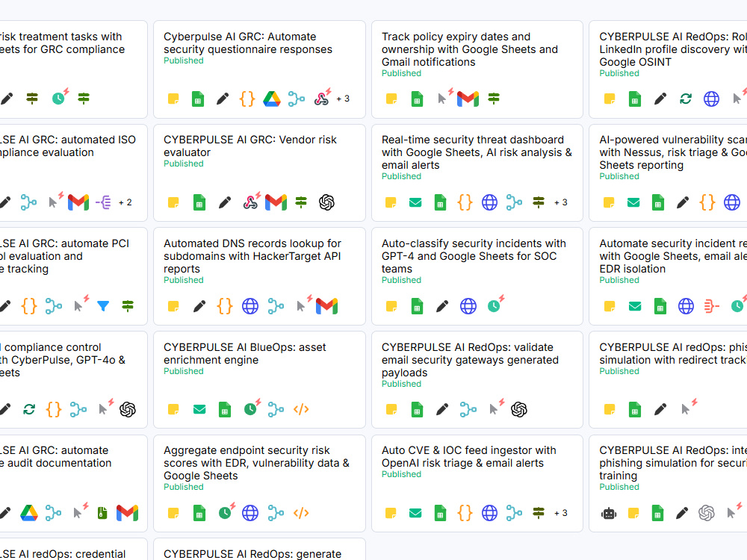Click schedule clock icon in Auto-classify incidents card

click(x=495, y=305)
